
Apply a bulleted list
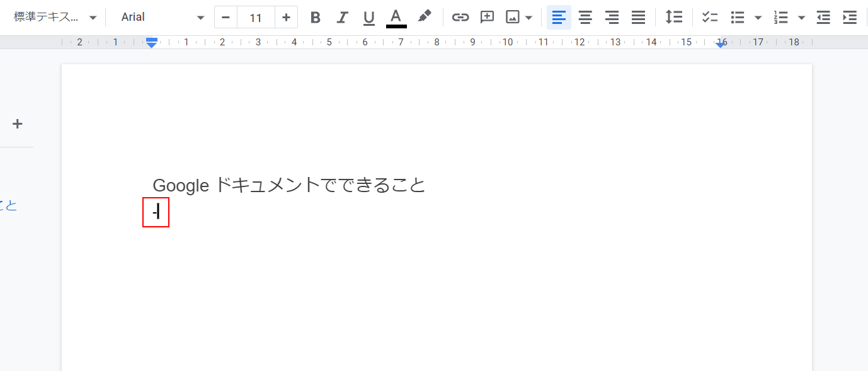point(738,17)
